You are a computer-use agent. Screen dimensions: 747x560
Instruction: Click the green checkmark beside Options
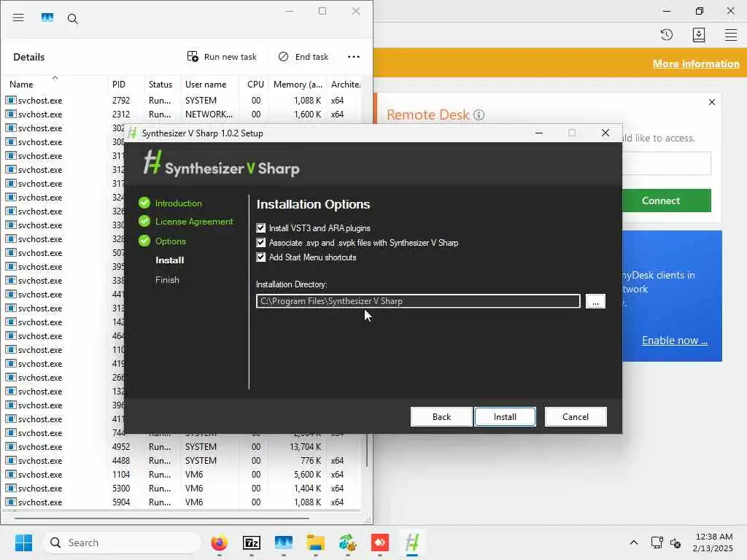(x=144, y=241)
